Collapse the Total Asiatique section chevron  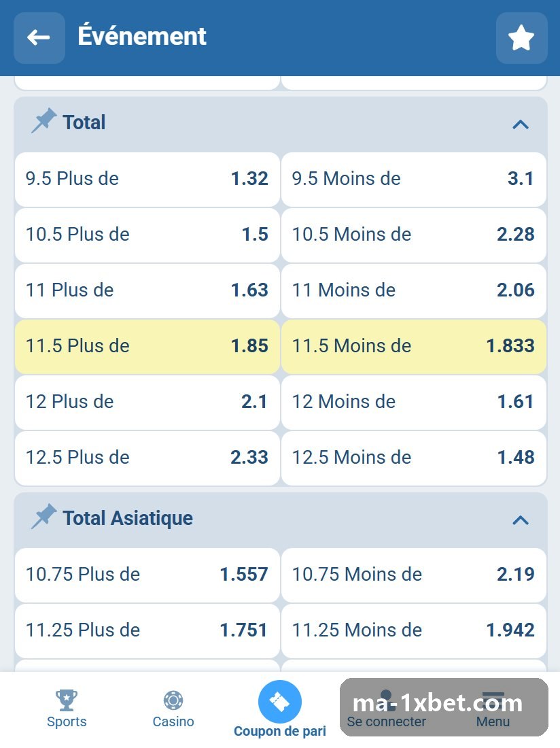(x=521, y=520)
